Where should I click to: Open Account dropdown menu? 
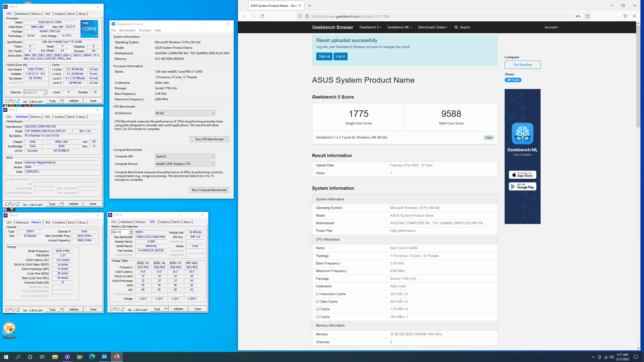552,27
